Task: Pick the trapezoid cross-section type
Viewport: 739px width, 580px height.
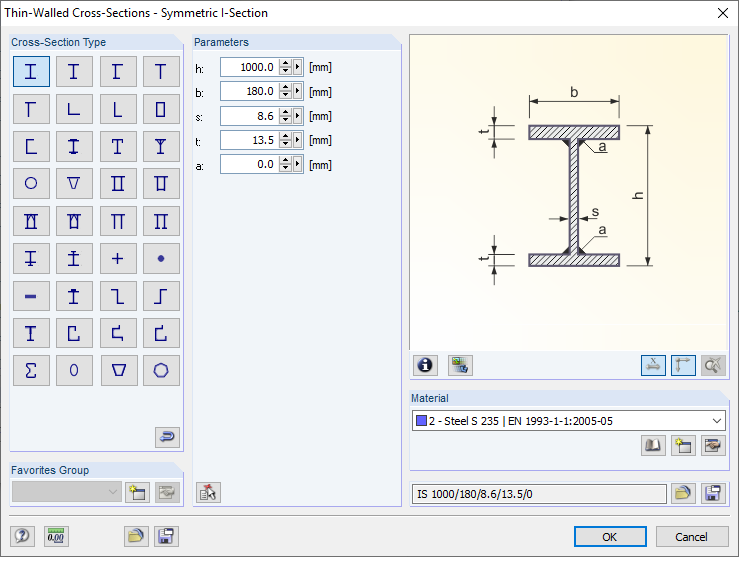Action: tap(118, 370)
